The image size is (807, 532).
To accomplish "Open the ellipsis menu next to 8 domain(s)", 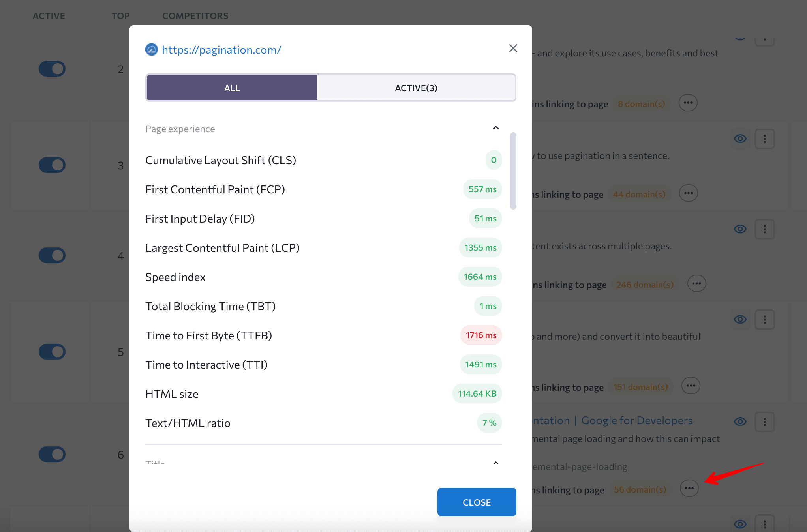I will (688, 103).
